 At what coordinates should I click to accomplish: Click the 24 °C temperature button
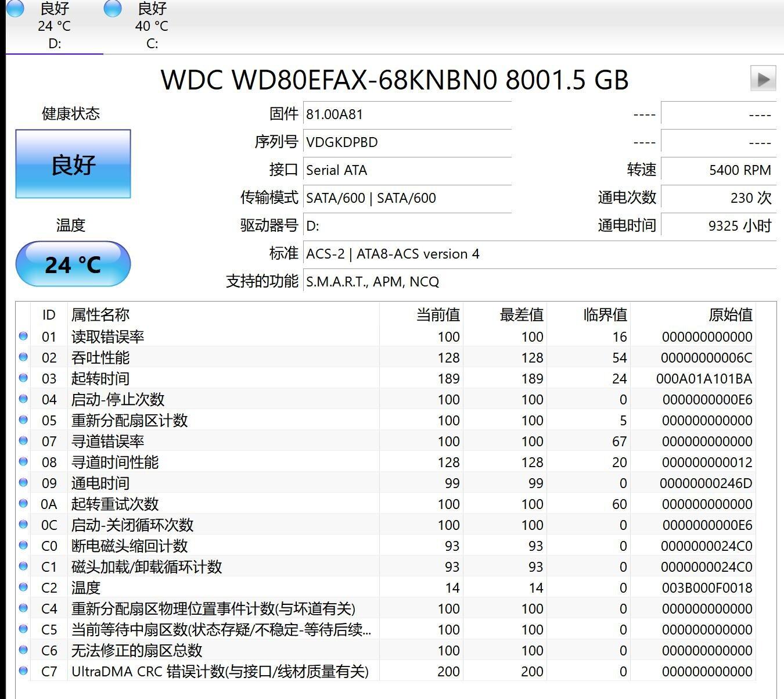73,264
